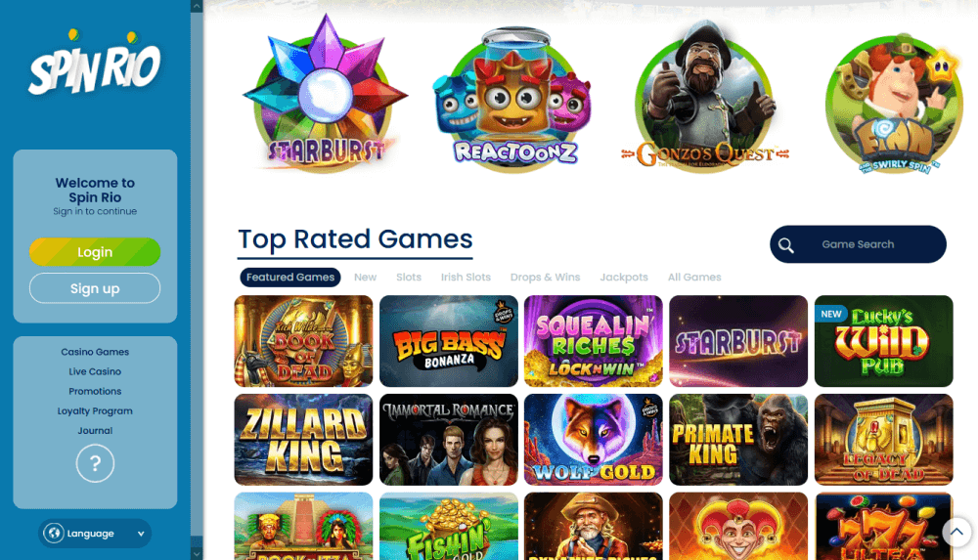Click the back-to-top arrow icon

(956, 532)
